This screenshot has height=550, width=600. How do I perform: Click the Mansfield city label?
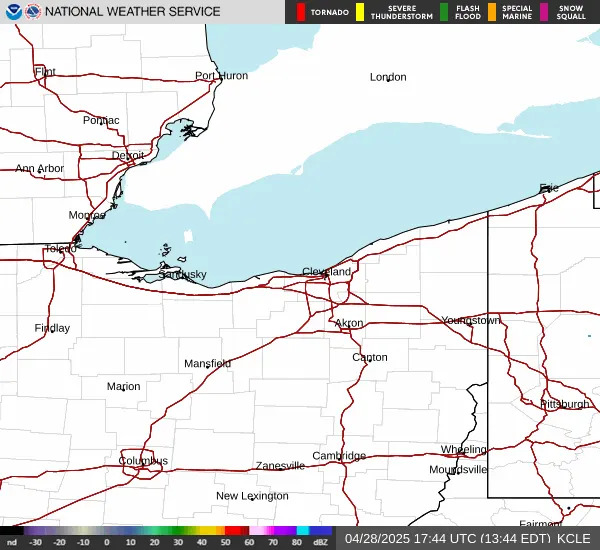pos(207,363)
